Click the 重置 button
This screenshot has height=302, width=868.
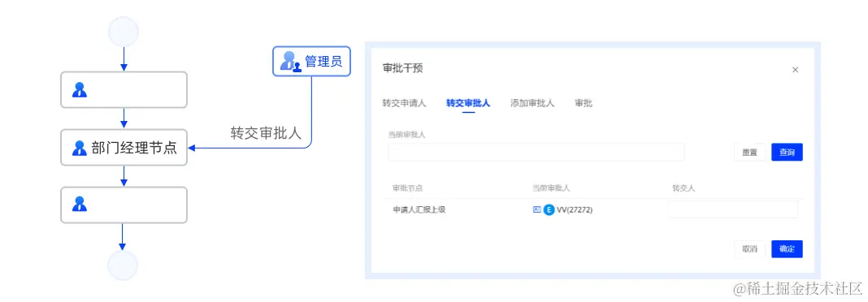749,152
